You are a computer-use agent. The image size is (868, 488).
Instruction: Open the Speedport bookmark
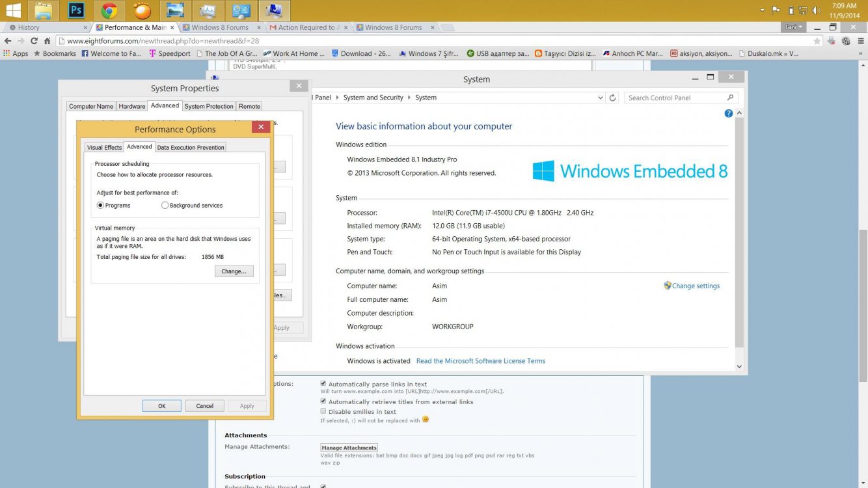pyautogui.click(x=169, y=53)
